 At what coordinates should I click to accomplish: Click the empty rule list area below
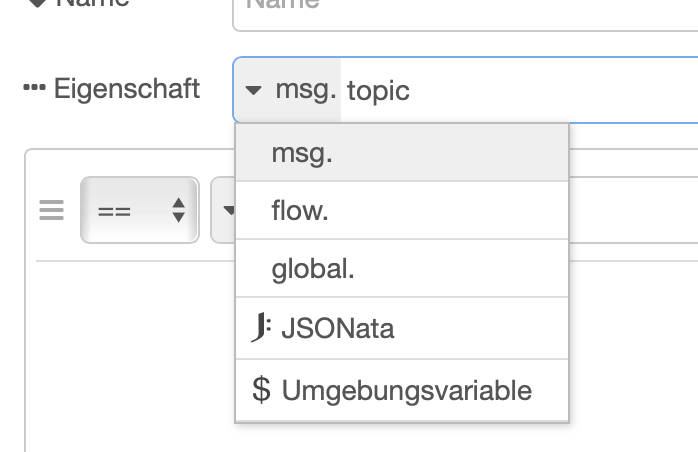coord(130,360)
